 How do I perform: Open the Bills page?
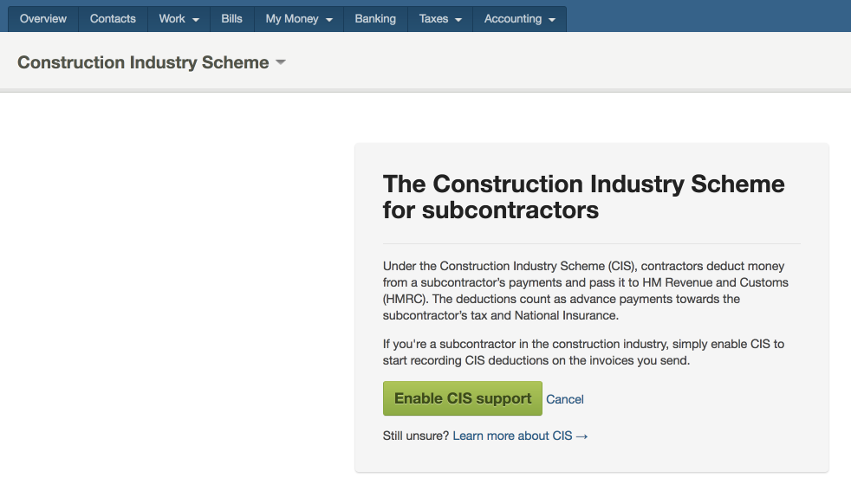231,18
